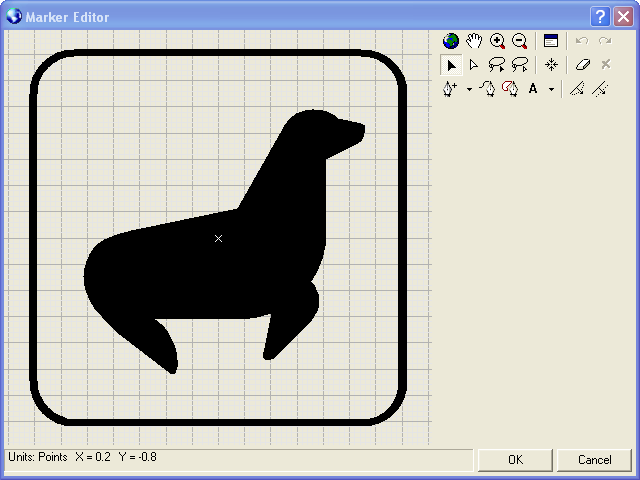The width and height of the screenshot is (640, 480).
Task: Click the 'X = 0.2' coordinate readout
Action: tap(93, 457)
